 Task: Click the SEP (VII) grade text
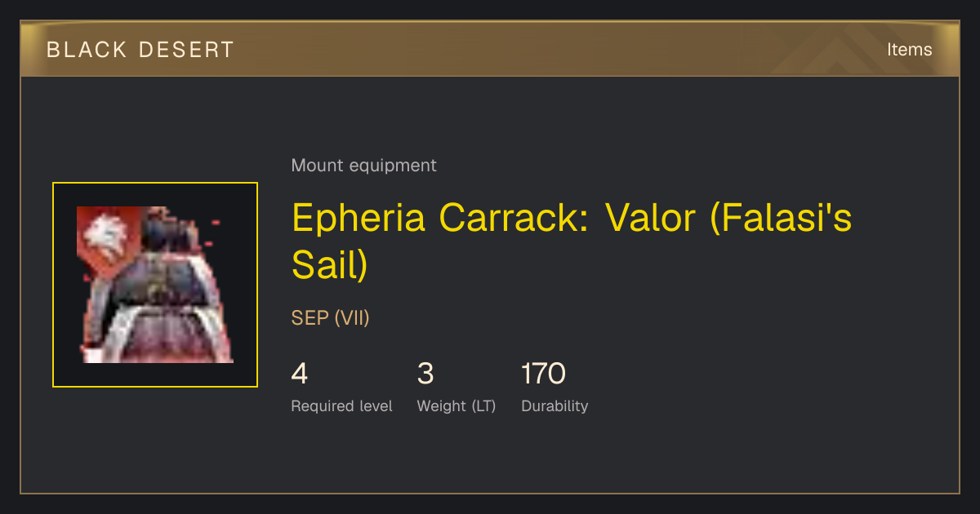(x=331, y=318)
